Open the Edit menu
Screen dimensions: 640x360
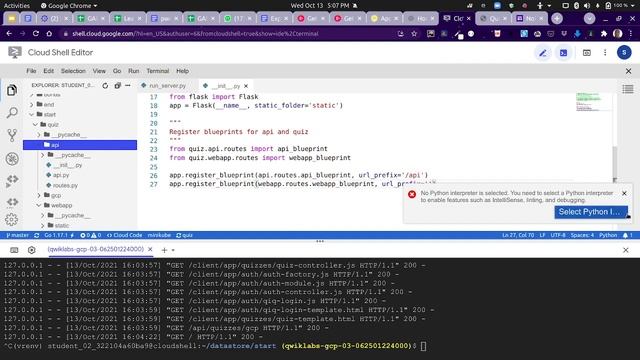pyautogui.click(x=49, y=71)
